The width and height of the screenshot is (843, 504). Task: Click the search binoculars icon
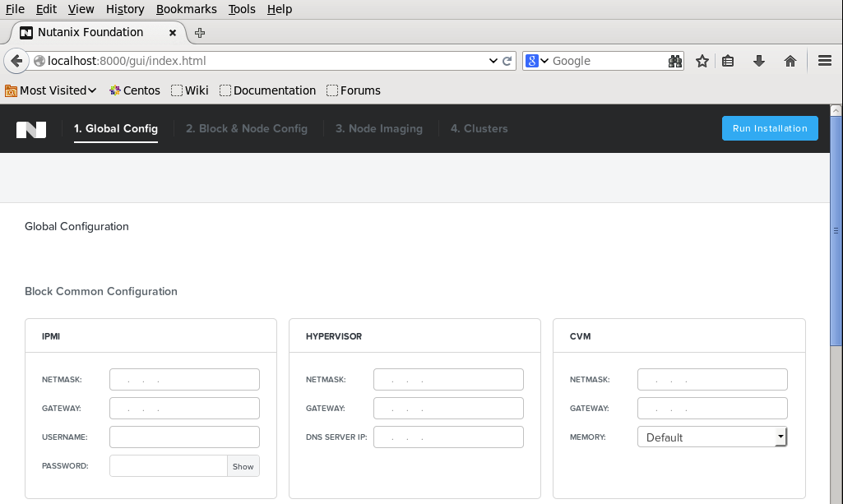click(x=674, y=62)
